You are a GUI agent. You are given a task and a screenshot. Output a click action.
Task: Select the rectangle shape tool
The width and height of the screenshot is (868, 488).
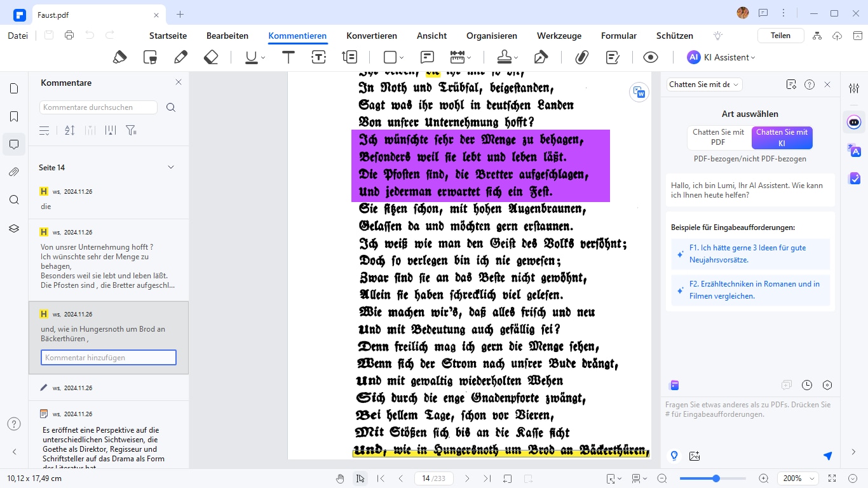(x=390, y=57)
